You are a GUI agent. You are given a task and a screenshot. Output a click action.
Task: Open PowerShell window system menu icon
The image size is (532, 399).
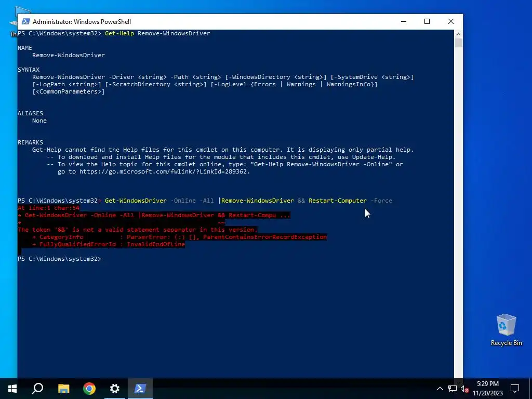click(x=25, y=21)
